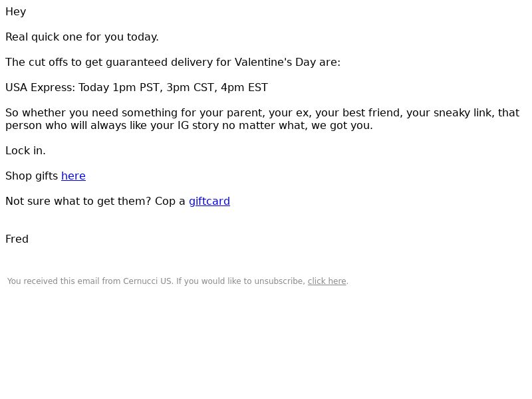The image size is (532, 399).
Task: Open the giftcard link
Action: (x=209, y=201)
